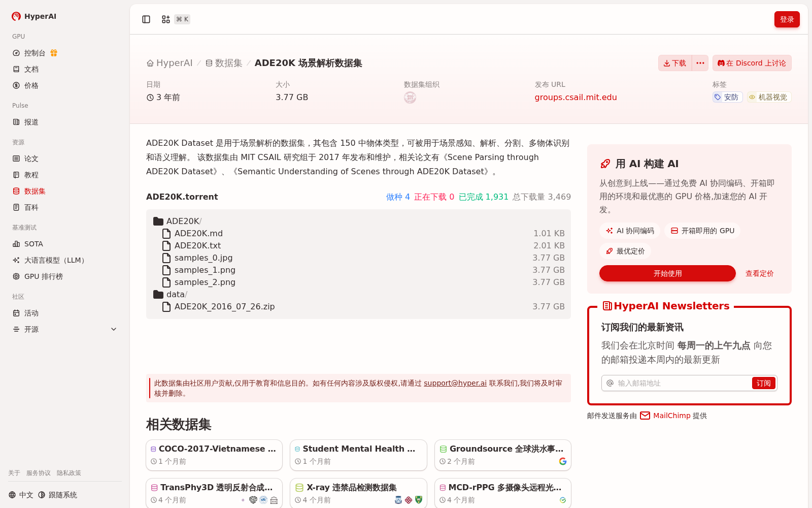Open Student Mental Health dataset card

[358, 455]
